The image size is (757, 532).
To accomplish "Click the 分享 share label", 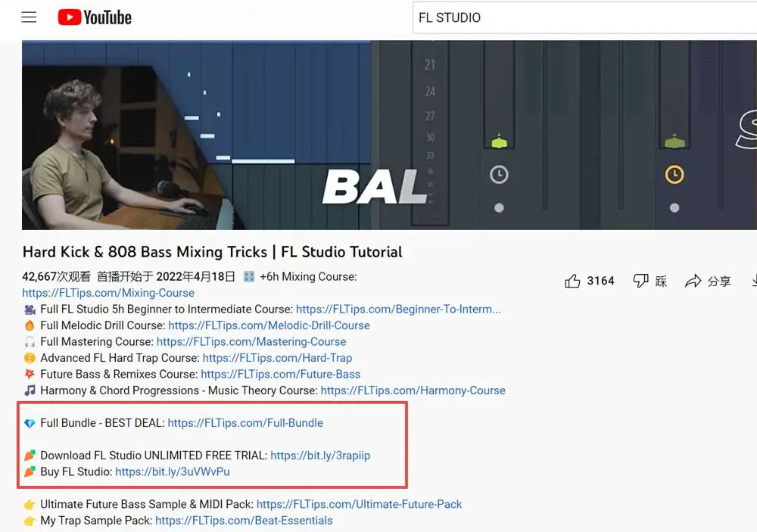I will (719, 282).
